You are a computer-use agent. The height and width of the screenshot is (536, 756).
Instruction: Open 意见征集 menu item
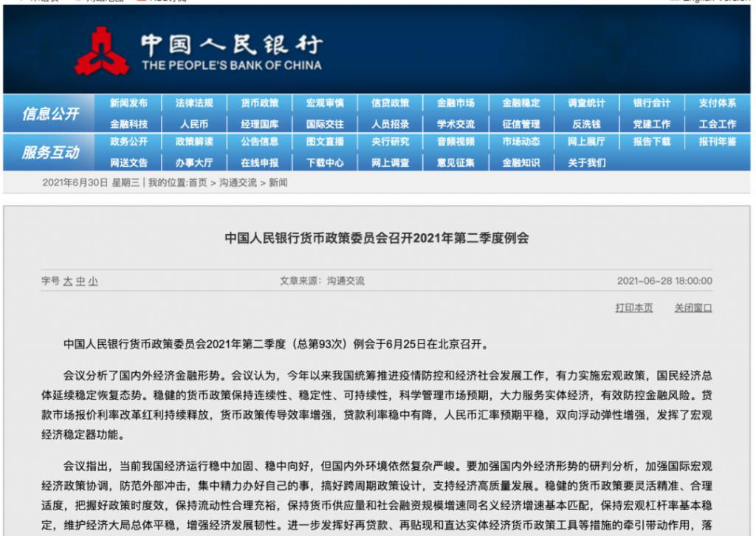pyautogui.click(x=456, y=163)
